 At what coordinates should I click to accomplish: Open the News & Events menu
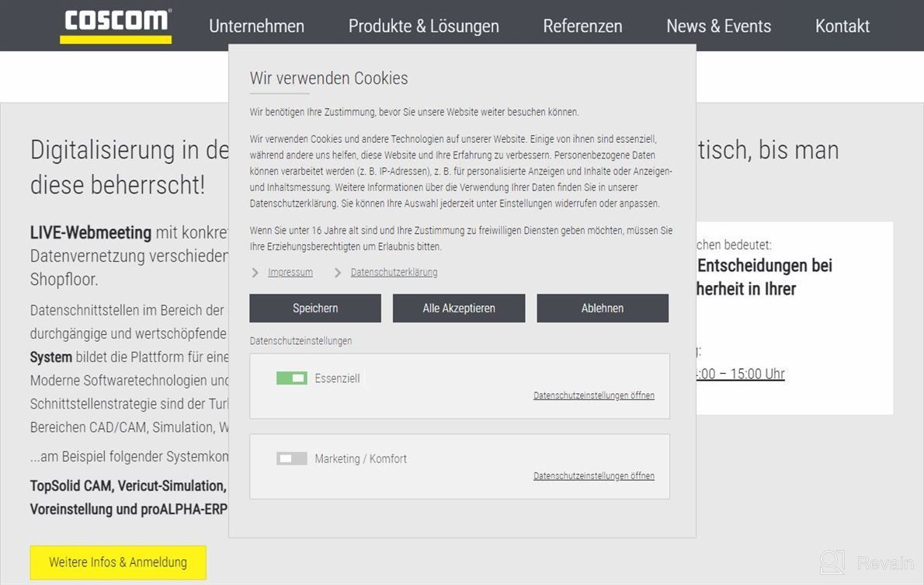[x=718, y=26]
